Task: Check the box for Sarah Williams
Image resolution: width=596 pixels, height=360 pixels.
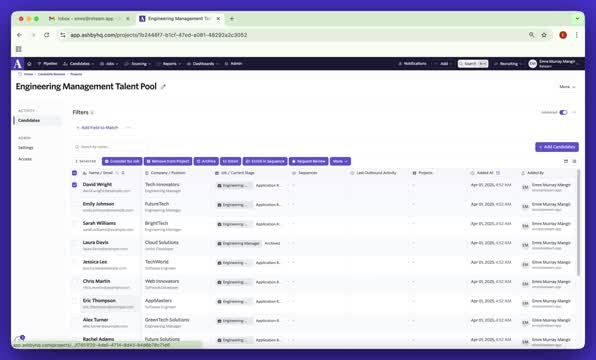Action: pyautogui.click(x=74, y=224)
